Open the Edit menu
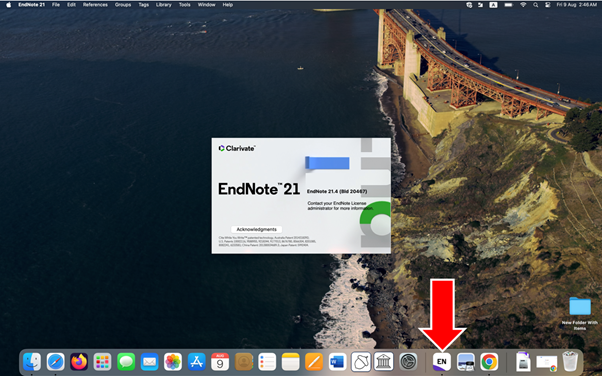 point(71,5)
